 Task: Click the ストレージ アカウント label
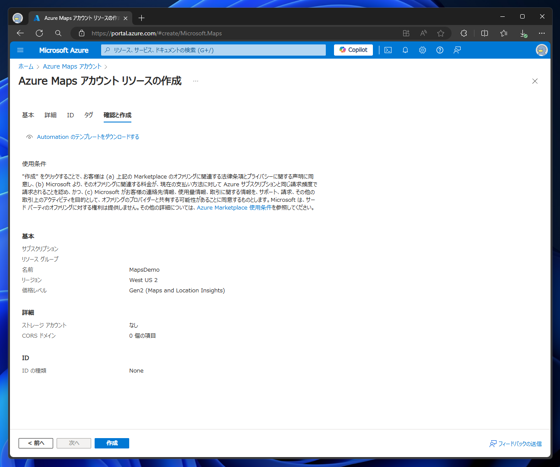click(x=44, y=325)
